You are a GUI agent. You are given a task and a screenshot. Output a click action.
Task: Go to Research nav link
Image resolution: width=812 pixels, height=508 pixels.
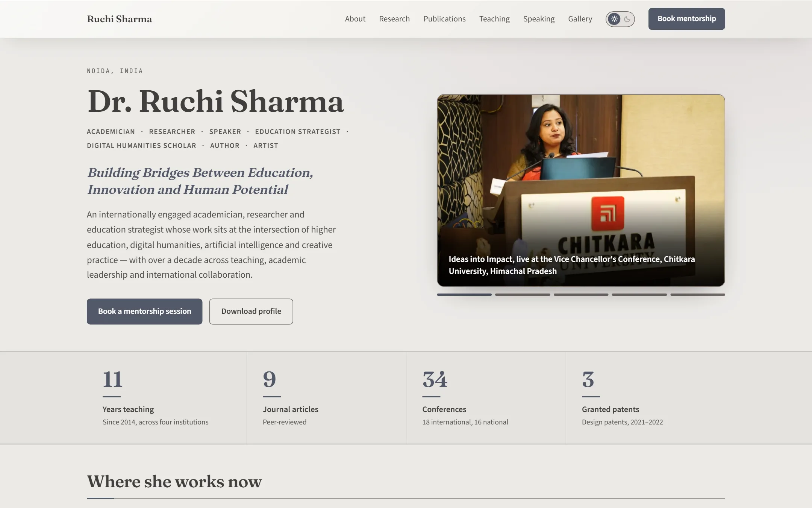[x=394, y=19]
